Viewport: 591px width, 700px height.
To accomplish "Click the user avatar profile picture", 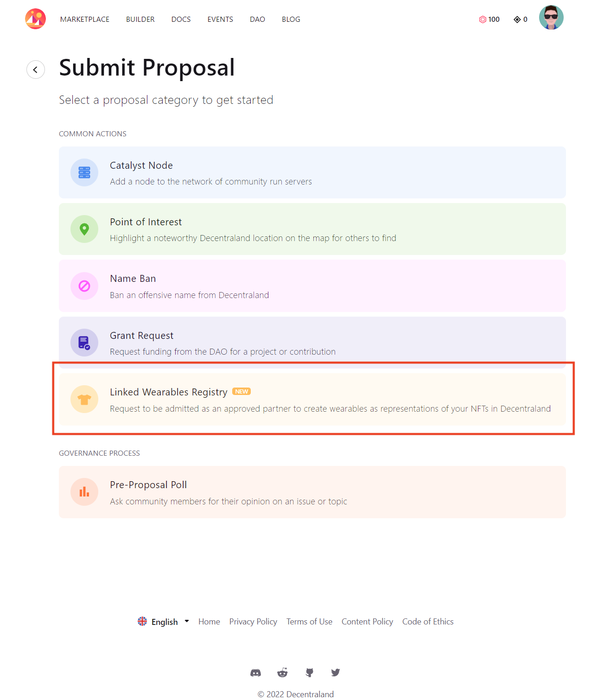I will tap(551, 18).
